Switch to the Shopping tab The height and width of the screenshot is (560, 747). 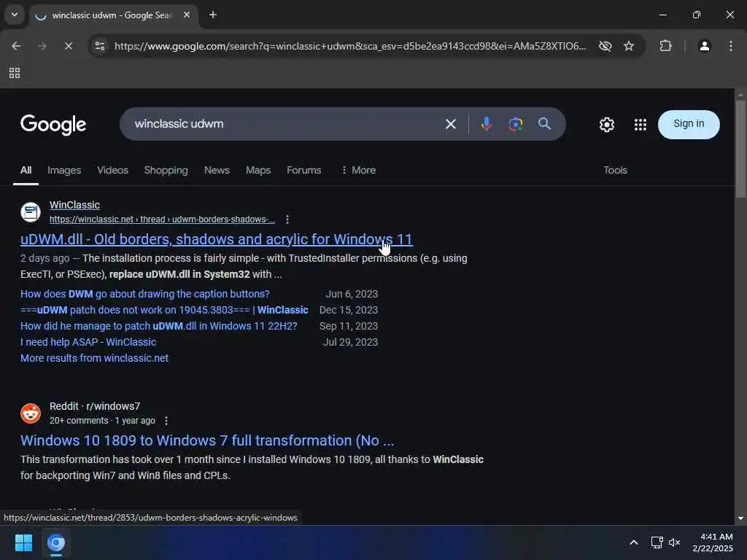pos(166,170)
